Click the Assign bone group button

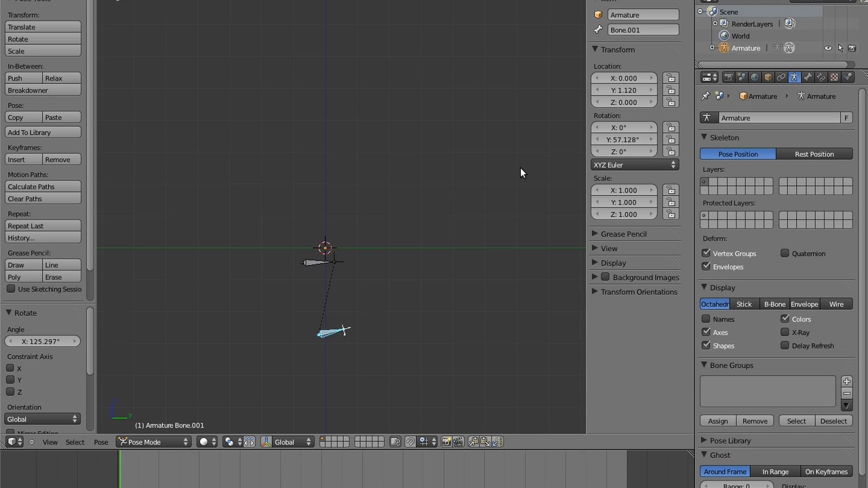pos(717,421)
